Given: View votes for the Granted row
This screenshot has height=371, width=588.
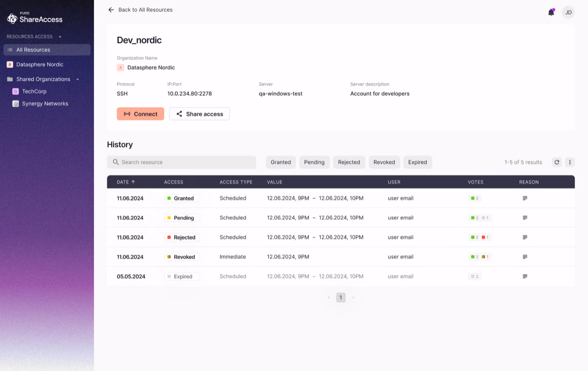Looking at the screenshot, I should pyautogui.click(x=474, y=198).
